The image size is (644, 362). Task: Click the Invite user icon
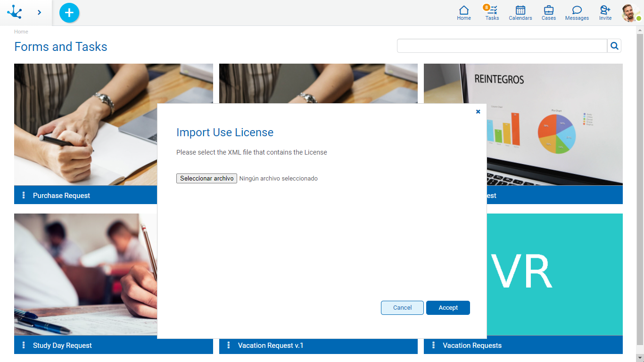[605, 13]
